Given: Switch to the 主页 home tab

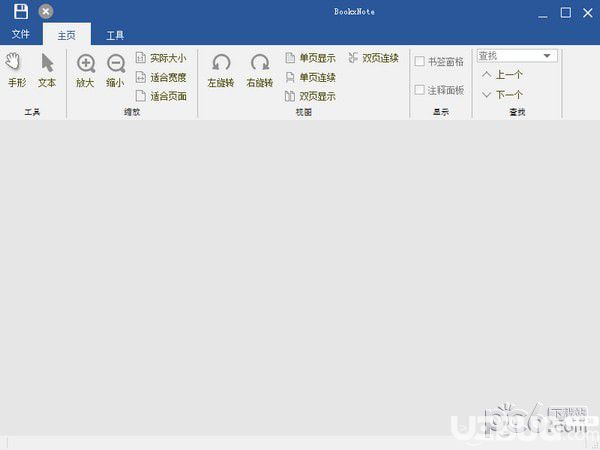Looking at the screenshot, I should coord(67,35).
